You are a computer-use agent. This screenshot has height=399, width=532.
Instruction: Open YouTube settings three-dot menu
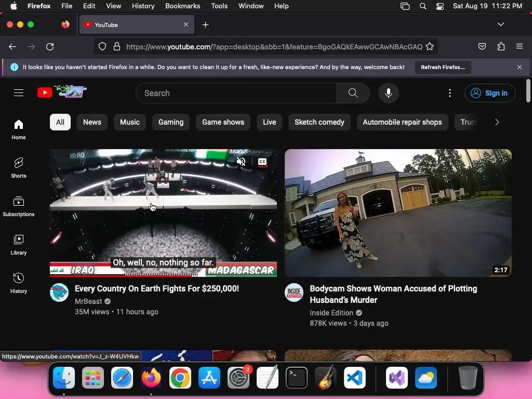pyautogui.click(x=449, y=93)
